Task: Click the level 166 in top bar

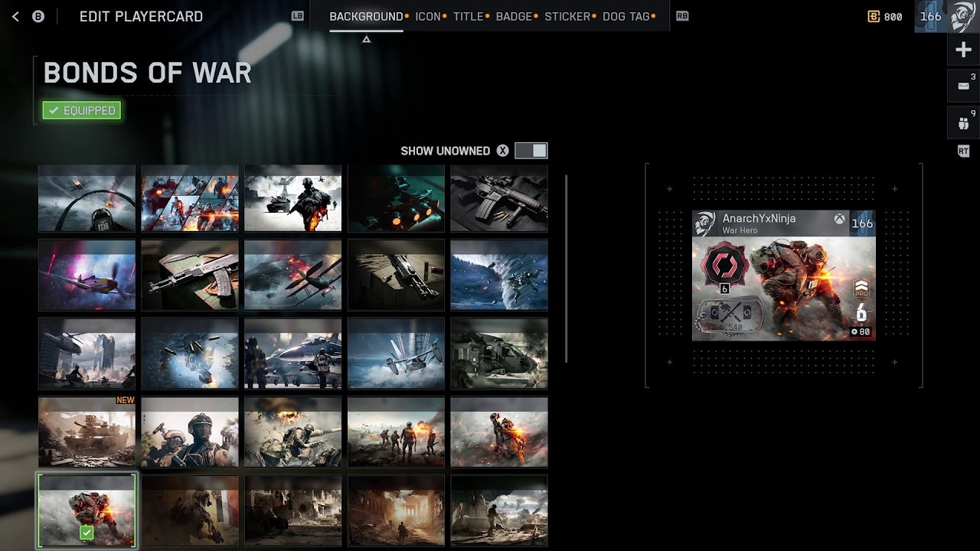Action: pos(930,16)
